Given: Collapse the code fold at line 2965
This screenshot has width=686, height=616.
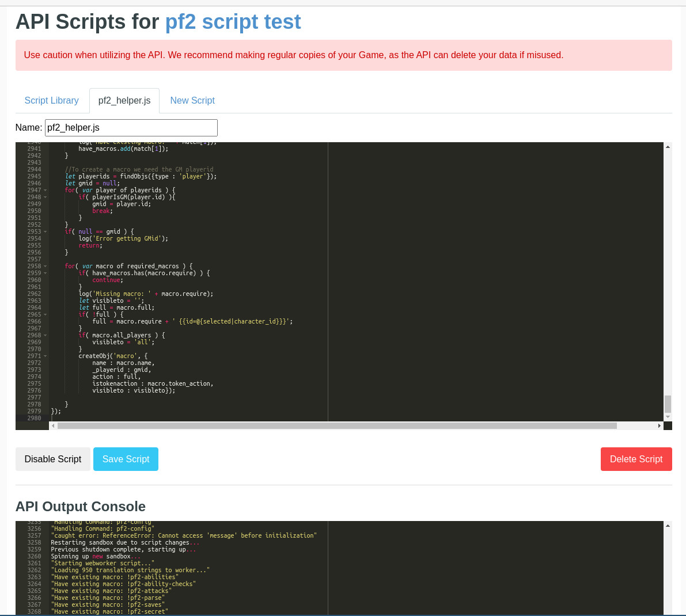Looking at the screenshot, I should [45, 315].
